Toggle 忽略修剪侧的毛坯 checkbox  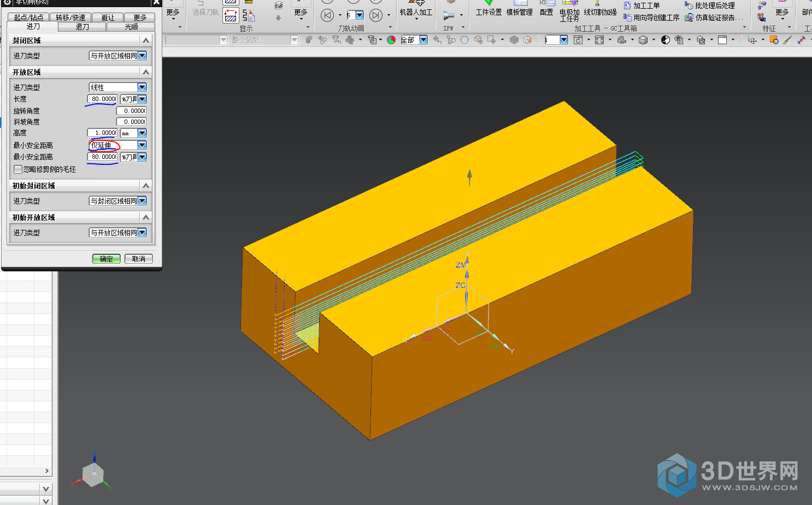[18, 169]
